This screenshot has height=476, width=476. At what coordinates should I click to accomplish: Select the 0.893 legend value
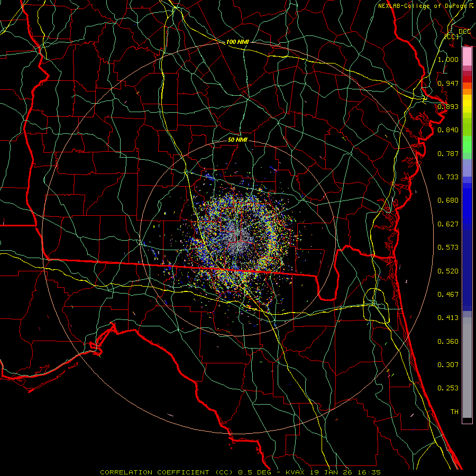coord(448,106)
